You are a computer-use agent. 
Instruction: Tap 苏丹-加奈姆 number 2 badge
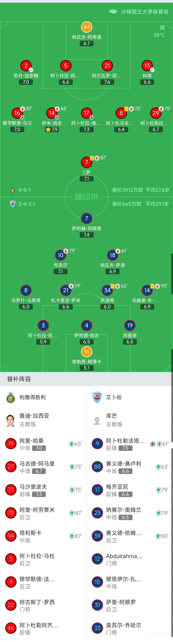[x=26, y=66]
